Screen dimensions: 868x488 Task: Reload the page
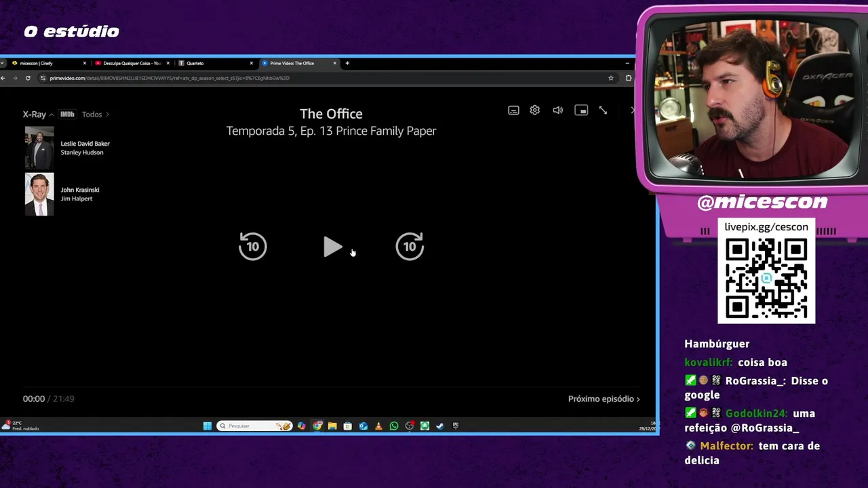coord(28,78)
